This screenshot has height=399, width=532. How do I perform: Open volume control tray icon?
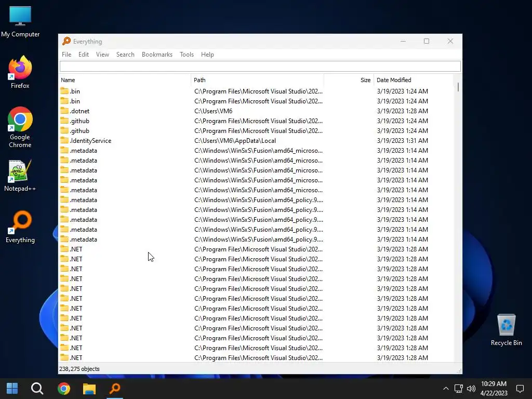(x=471, y=389)
